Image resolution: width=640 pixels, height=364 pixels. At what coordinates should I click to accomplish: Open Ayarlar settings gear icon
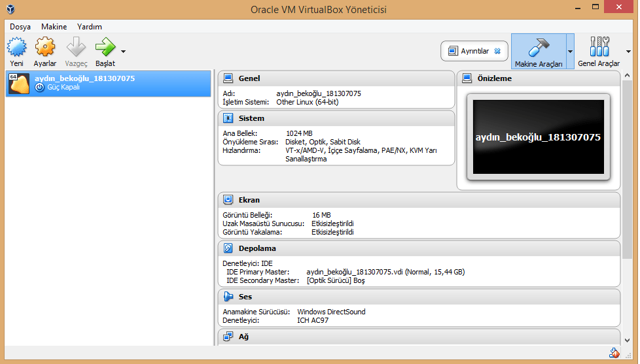(45, 47)
